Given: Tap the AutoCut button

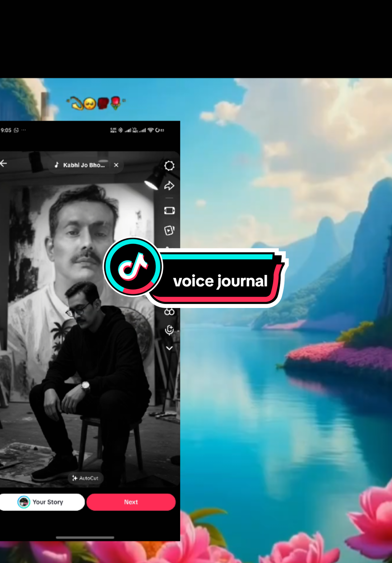Looking at the screenshot, I should pyautogui.click(x=86, y=478).
